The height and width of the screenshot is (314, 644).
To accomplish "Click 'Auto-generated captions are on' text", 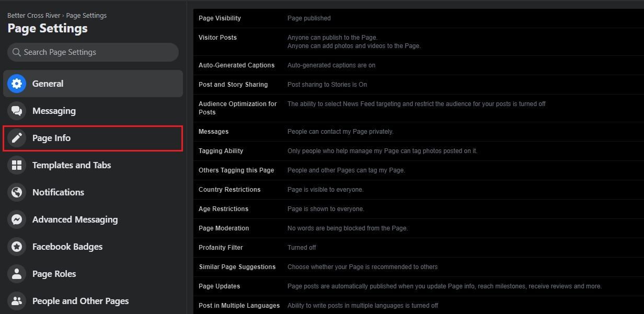I will 331,65.
